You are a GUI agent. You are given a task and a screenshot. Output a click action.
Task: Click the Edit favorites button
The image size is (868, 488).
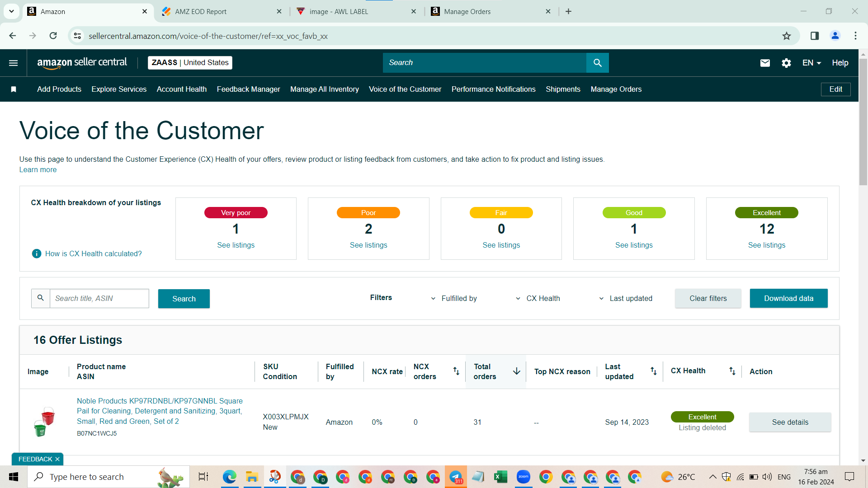835,89
